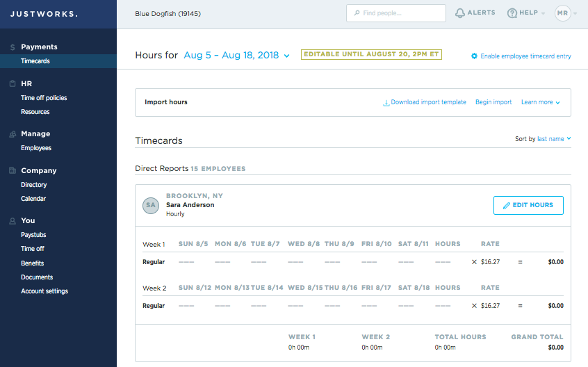Viewport: 588px width, 367px height.
Task: Click the Help question mark icon
Action: [x=512, y=13]
